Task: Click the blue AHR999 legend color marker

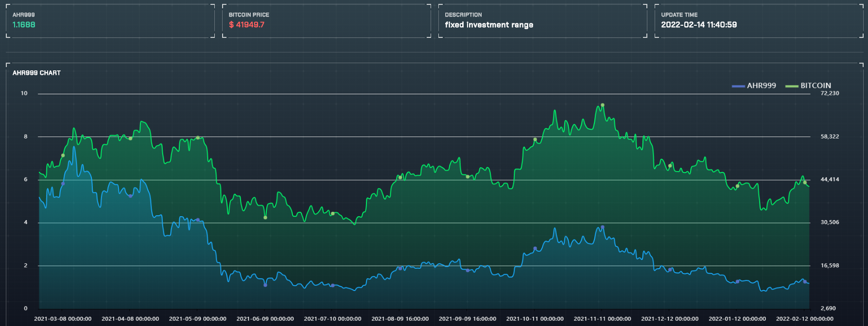Action: [x=738, y=86]
